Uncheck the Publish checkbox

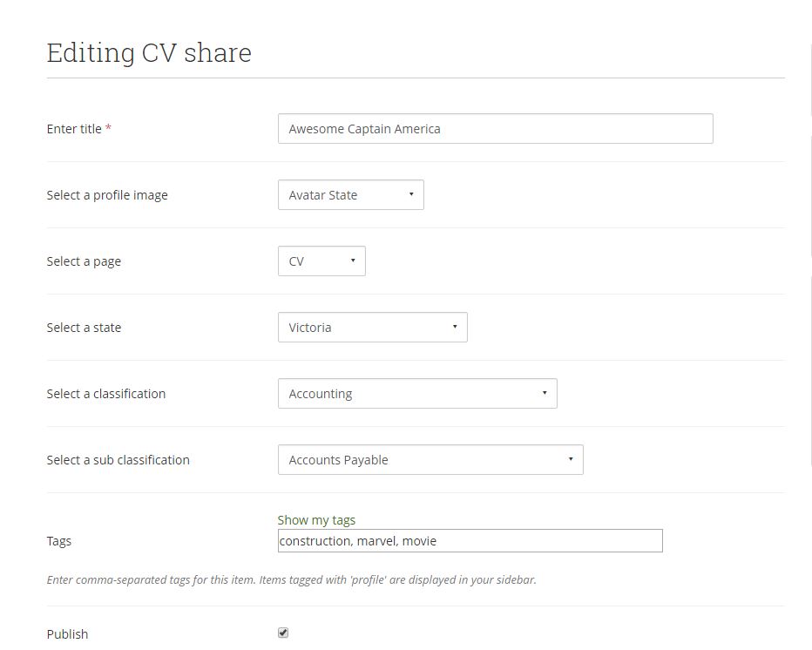coord(283,633)
